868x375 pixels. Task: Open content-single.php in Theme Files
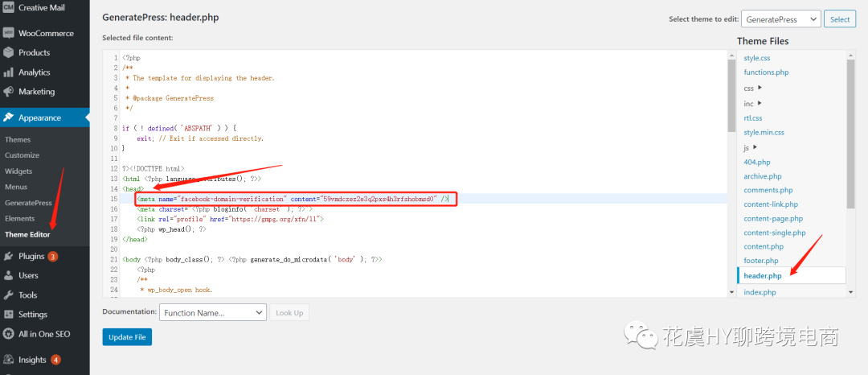(x=775, y=233)
